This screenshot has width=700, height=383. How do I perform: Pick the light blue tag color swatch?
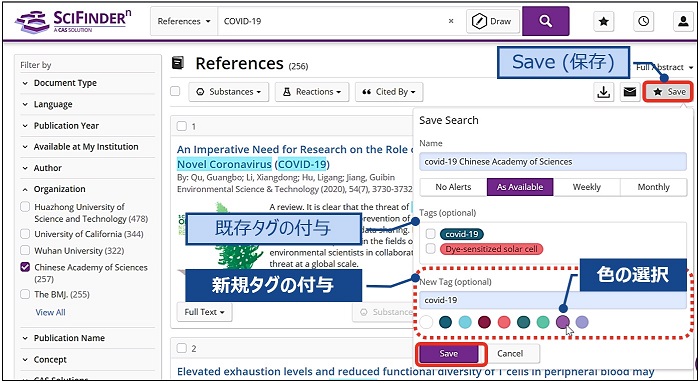pyautogui.click(x=465, y=322)
